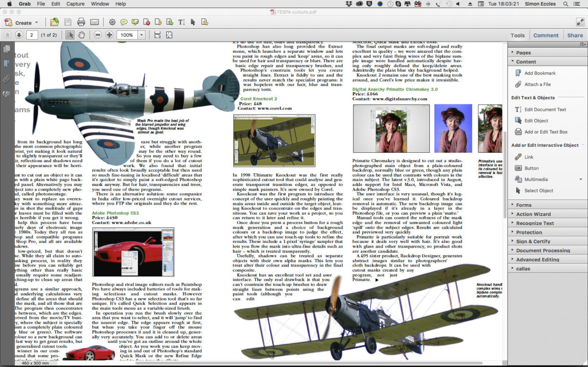Click Edit Document Text
Image resolution: width=588 pixels, height=367 pixels.
pos(545,109)
